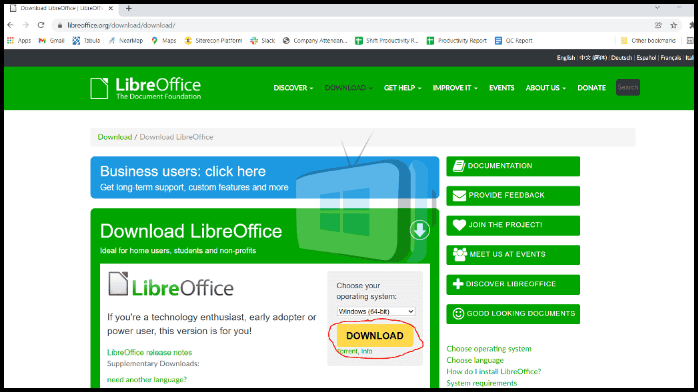This screenshot has height=392, width=698.
Task: Click the yellow DOWNLOAD button
Action: (375, 336)
